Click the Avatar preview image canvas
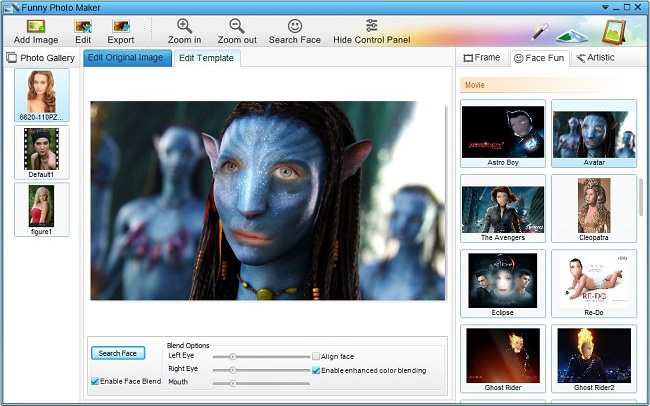 tap(268, 200)
